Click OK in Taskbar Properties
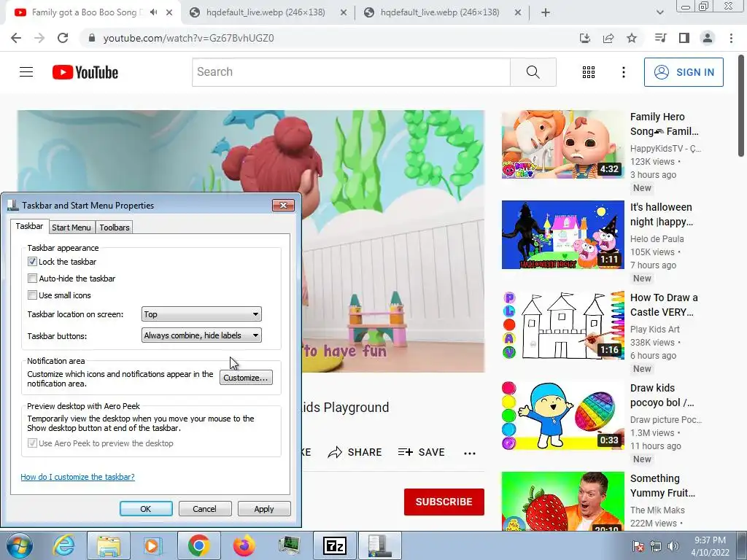The width and height of the screenshot is (747, 560). click(x=146, y=508)
